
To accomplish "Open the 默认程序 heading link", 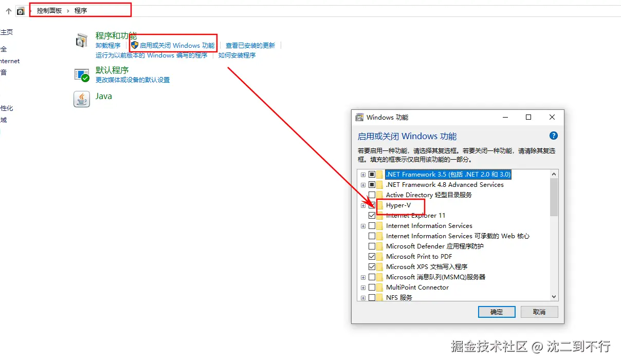I will coord(112,70).
